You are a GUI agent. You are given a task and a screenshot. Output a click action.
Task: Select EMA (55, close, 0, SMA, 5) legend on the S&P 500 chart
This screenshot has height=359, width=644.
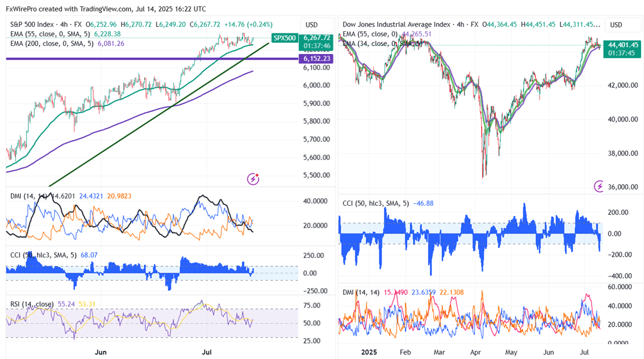(x=51, y=34)
